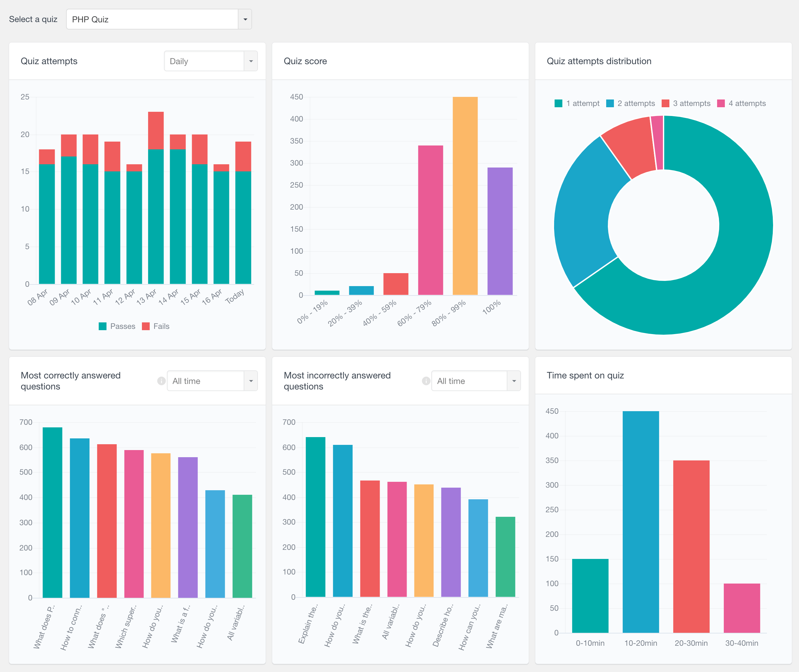Screen dimensions: 799x672
Task: Click the info icon beside Most incorrectly answered questions
Action: (x=426, y=381)
